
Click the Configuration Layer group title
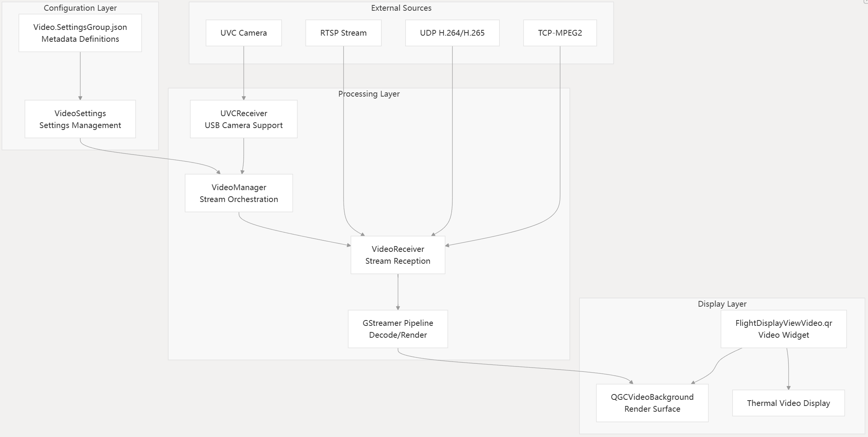click(80, 8)
